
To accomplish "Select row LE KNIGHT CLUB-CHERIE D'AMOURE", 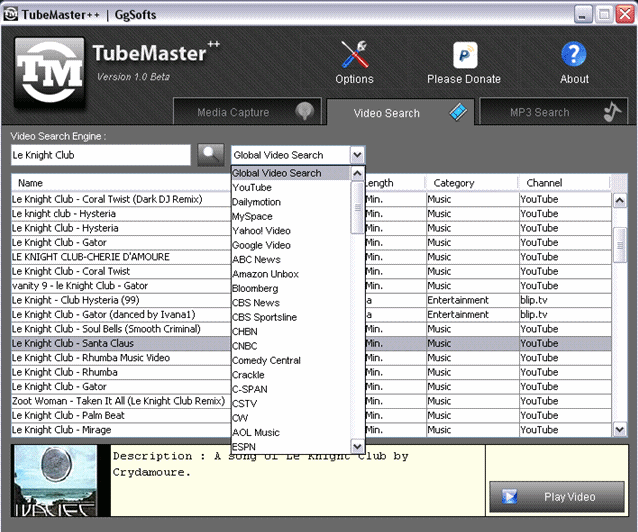I will tap(311, 257).
